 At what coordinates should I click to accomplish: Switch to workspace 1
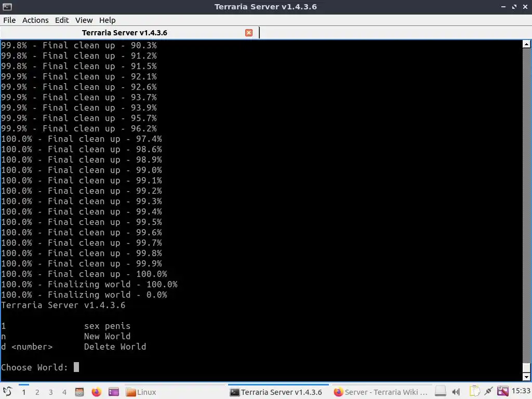point(23,392)
